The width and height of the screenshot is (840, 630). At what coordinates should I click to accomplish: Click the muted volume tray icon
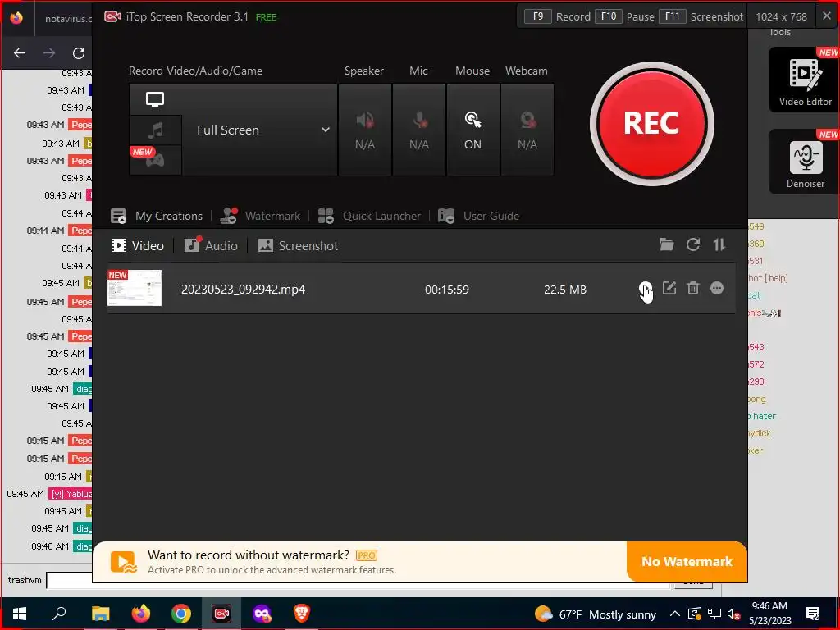pyautogui.click(x=733, y=614)
